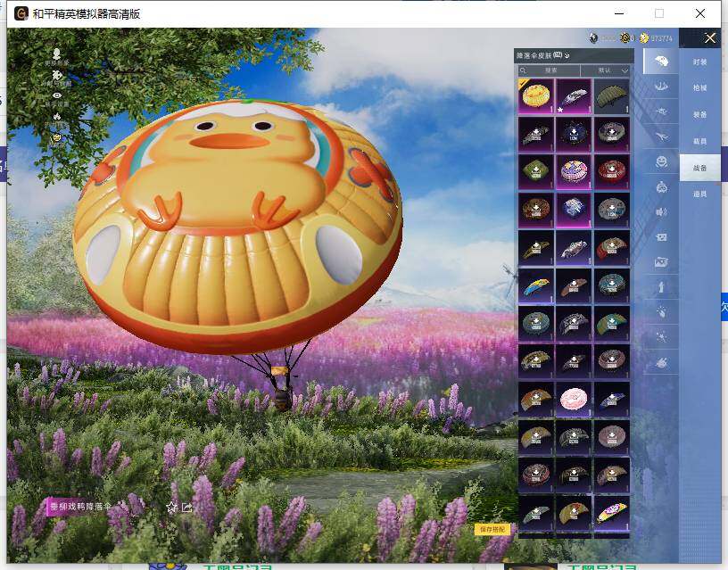Open the 默认 sort dropdown
This screenshot has height=570, width=728.
(x=606, y=70)
